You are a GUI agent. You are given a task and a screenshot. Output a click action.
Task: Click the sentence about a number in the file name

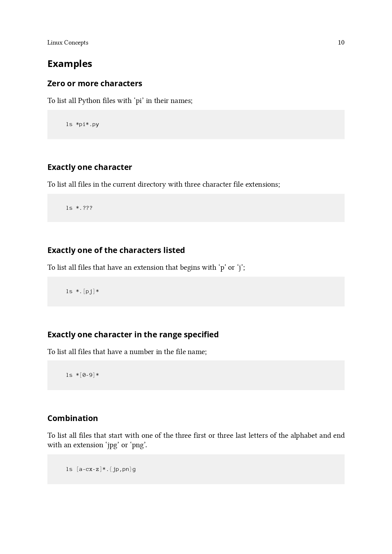coord(127,352)
